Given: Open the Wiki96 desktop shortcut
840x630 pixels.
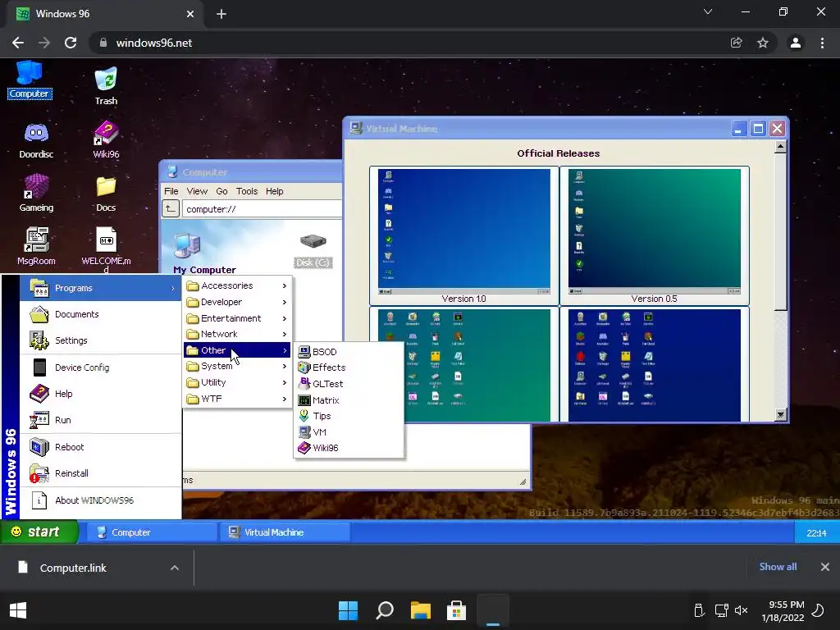Looking at the screenshot, I should point(106,140).
